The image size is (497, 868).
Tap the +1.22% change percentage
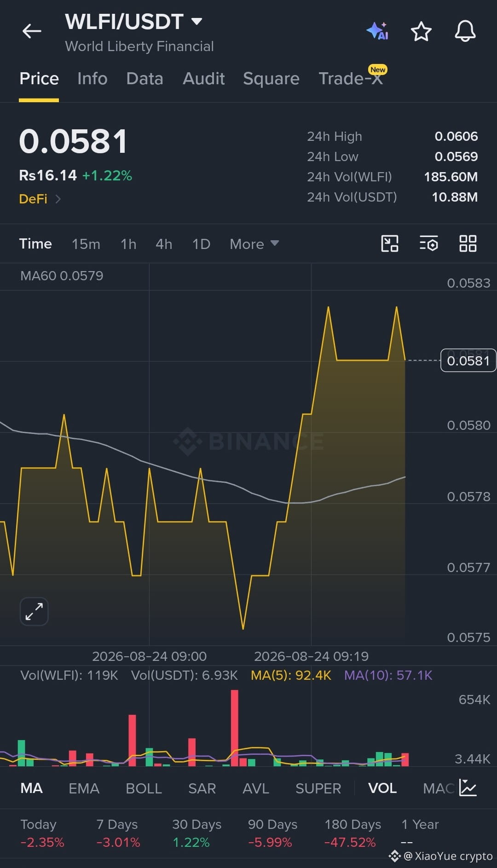(107, 176)
